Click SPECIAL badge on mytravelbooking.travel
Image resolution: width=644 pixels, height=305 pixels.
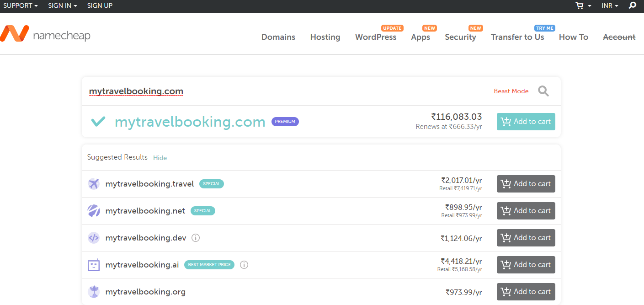(212, 184)
